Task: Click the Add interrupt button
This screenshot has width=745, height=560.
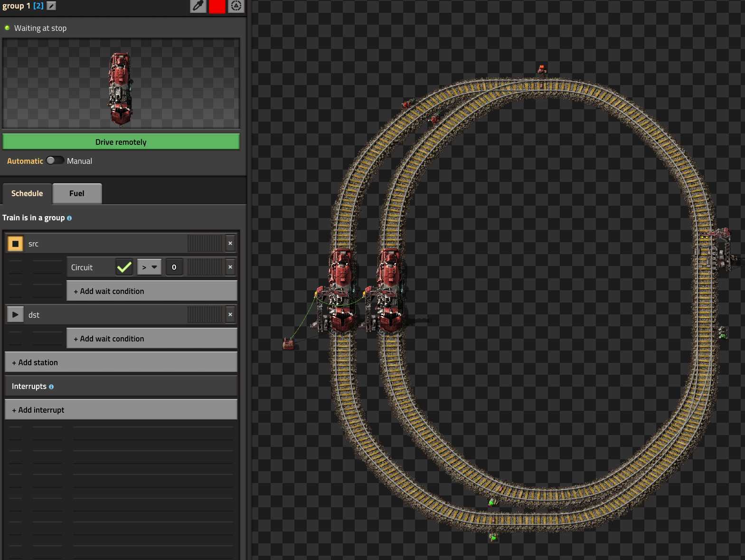Action: pyautogui.click(x=121, y=410)
